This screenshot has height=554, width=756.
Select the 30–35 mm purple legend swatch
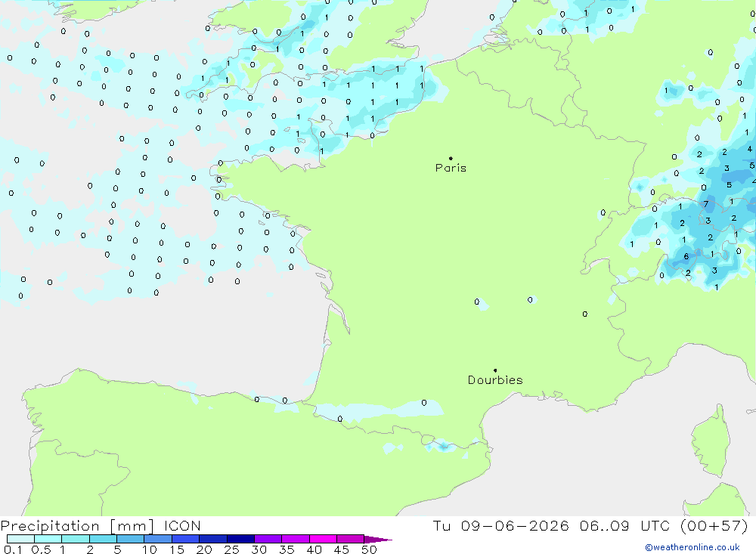point(268,539)
